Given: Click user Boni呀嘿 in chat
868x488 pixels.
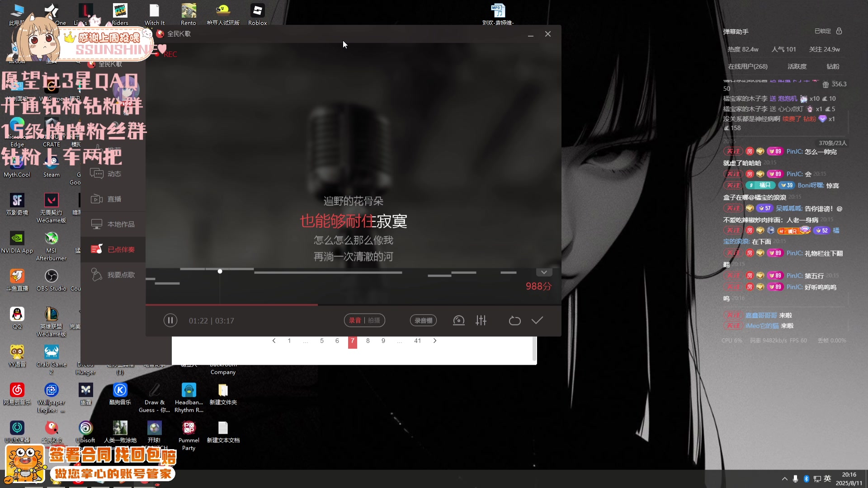Looking at the screenshot, I should [811, 186].
